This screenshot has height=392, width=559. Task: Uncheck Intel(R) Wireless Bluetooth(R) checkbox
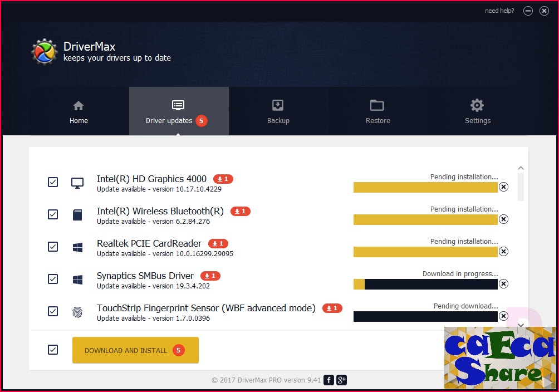click(53, 214)
